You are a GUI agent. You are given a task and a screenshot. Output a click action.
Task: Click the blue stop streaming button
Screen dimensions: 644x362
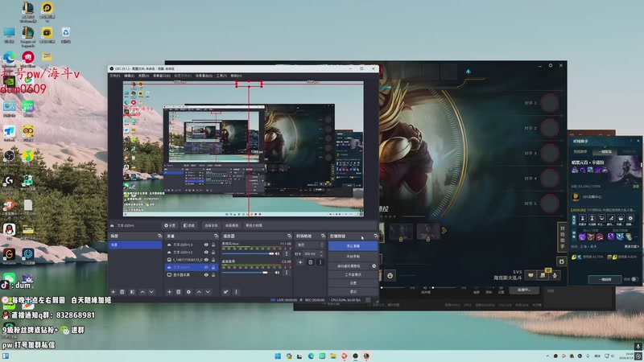pyautogui.click(x=353, y=246)
